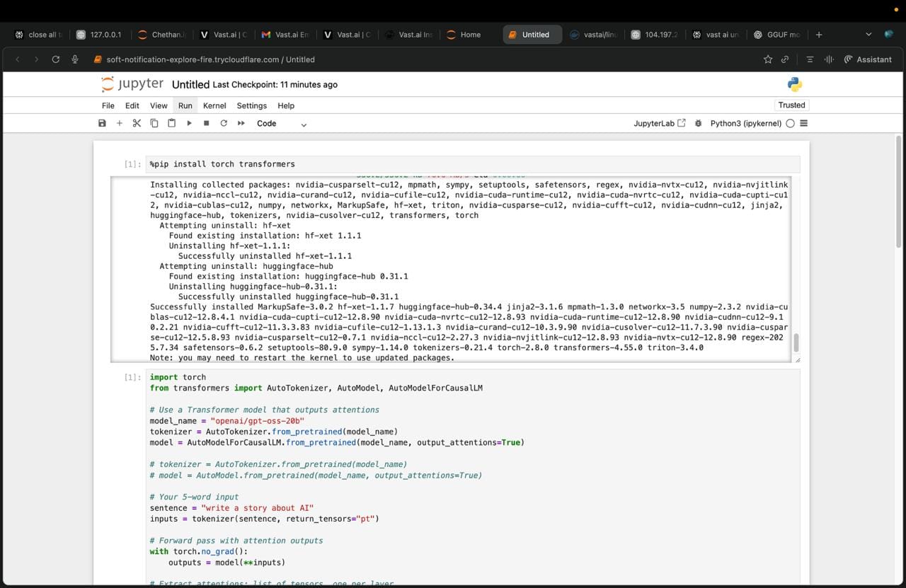Open notebook in JupyterLab
Image resolution: width=906 pixels, height=588 pixels.
point(659,123)
